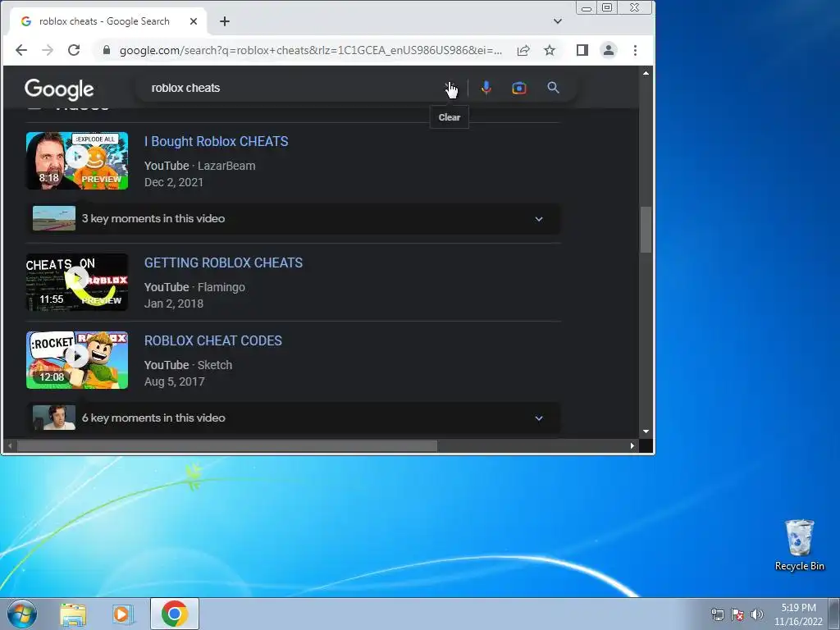840x630 pixels.
Task: Reload the Google search page
Action: click(x=74, y=50)
